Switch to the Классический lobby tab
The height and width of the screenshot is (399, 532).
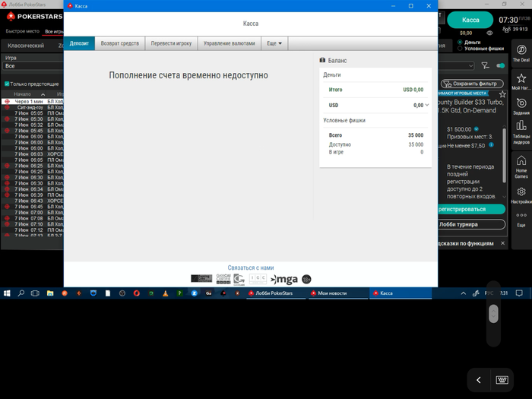coord(26,46)
